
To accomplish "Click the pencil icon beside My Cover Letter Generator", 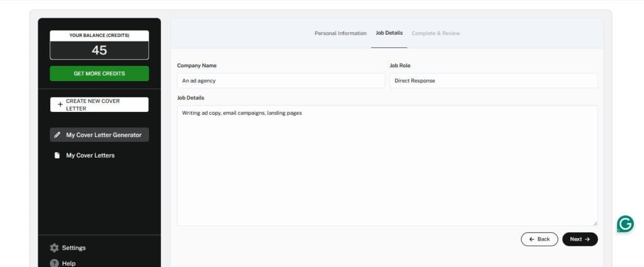I will point(57,135).
